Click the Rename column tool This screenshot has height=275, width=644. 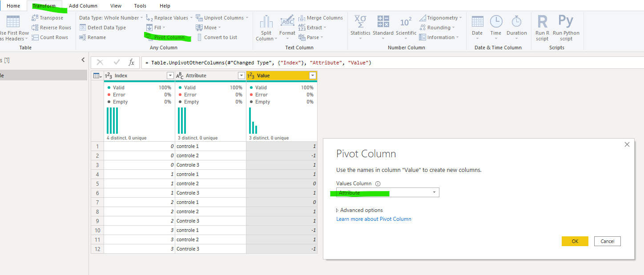coord(93,37)
